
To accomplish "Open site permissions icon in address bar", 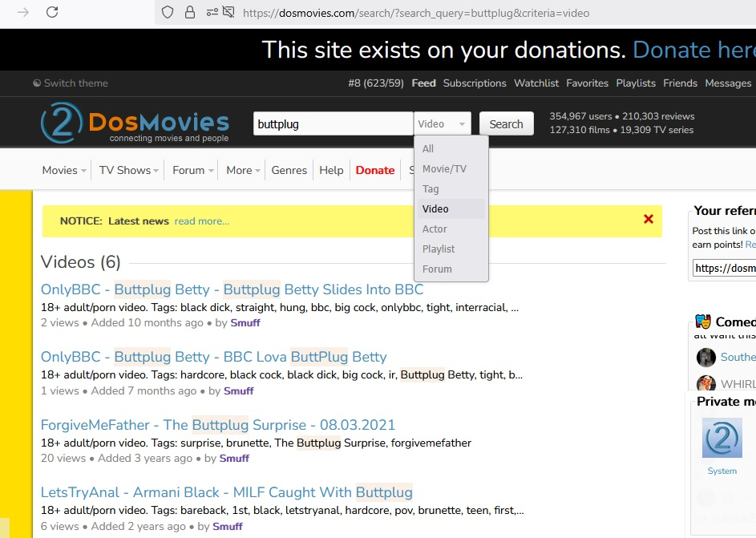I will click(212, 12).
